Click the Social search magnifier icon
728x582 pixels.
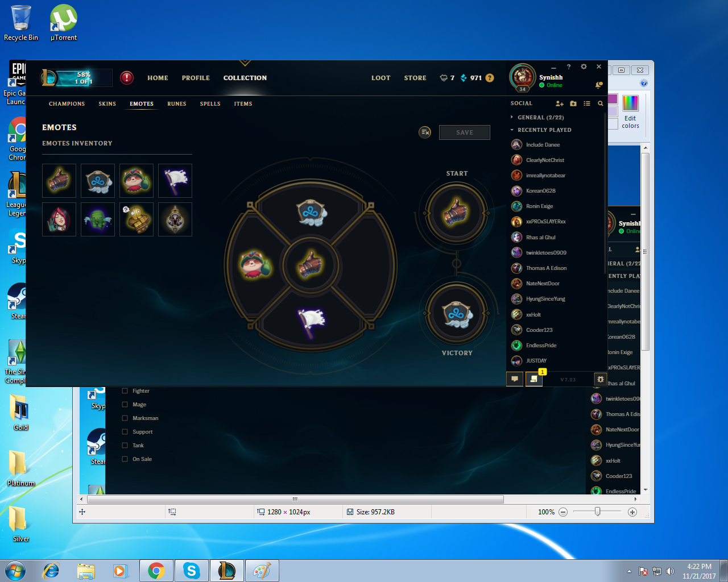[600, 103]
